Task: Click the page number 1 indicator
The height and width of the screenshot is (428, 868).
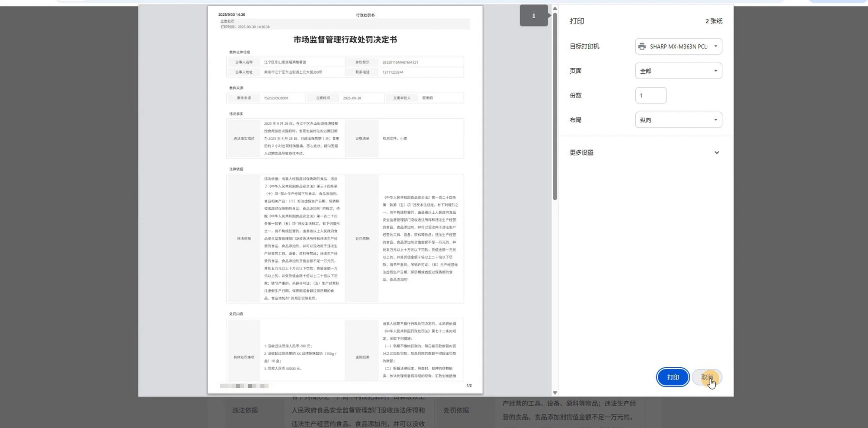Action: pyautogui.click(x=533, y=16)
